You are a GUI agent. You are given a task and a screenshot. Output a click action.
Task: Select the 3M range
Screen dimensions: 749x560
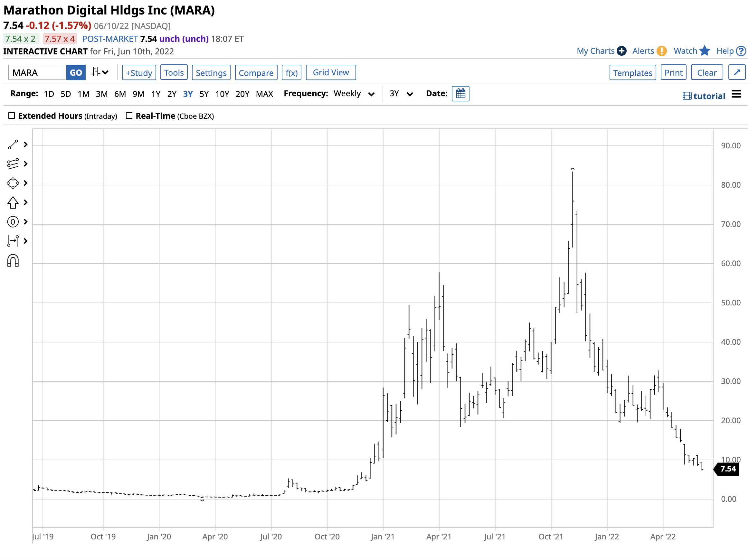coord(102,94)
